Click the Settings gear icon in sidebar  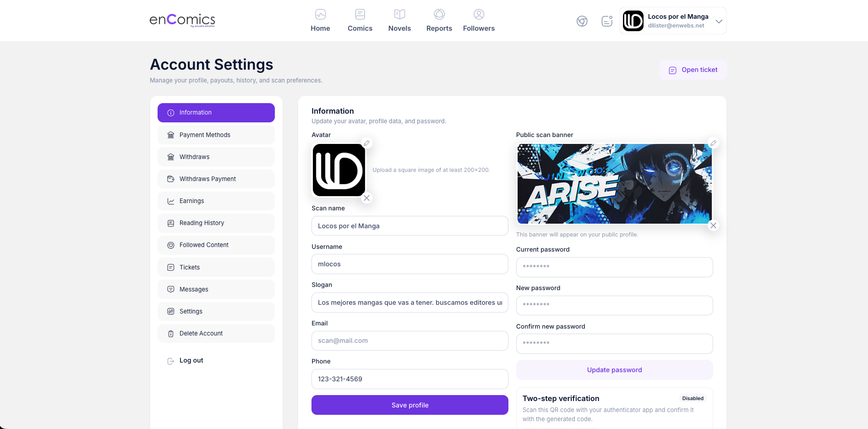(x=171, y=311)
